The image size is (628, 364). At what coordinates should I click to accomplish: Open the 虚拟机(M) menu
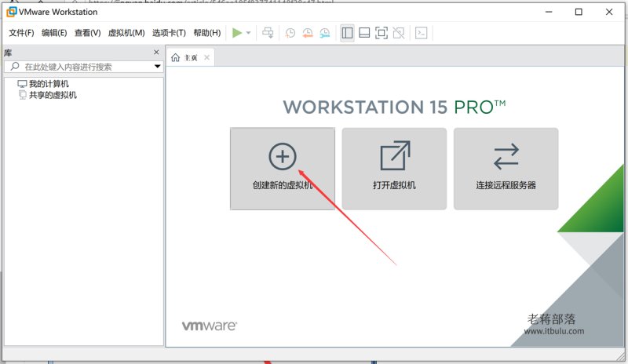pyautogui.click(x=126, y=33)
